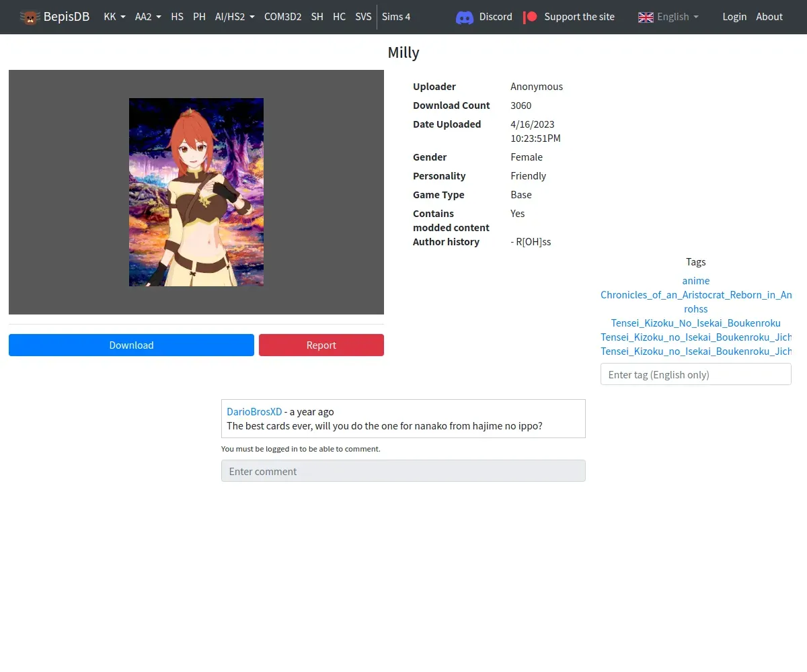Open DarioBrosXD commenter profile link
807x672 pixels.
(254, 412)
